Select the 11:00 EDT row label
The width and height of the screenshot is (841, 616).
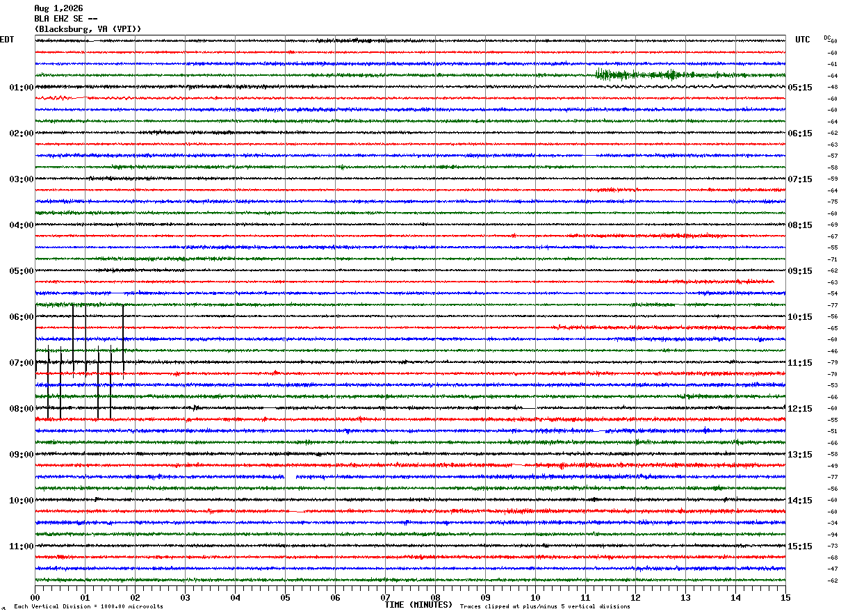click(x=22, y=546)
